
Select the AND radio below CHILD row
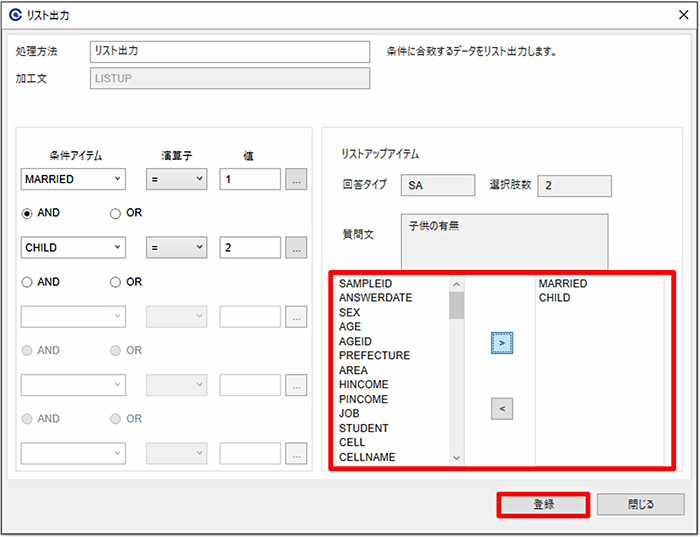tap(27, 282)
